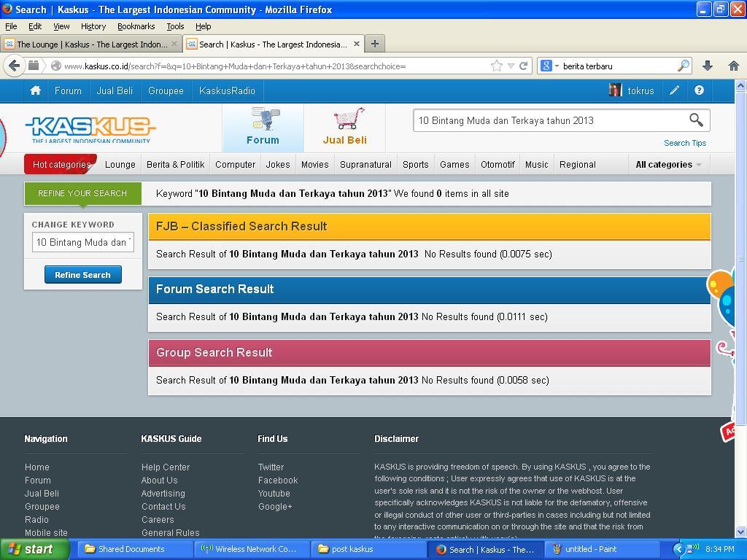Open Help Center footer link

point(166,467)
